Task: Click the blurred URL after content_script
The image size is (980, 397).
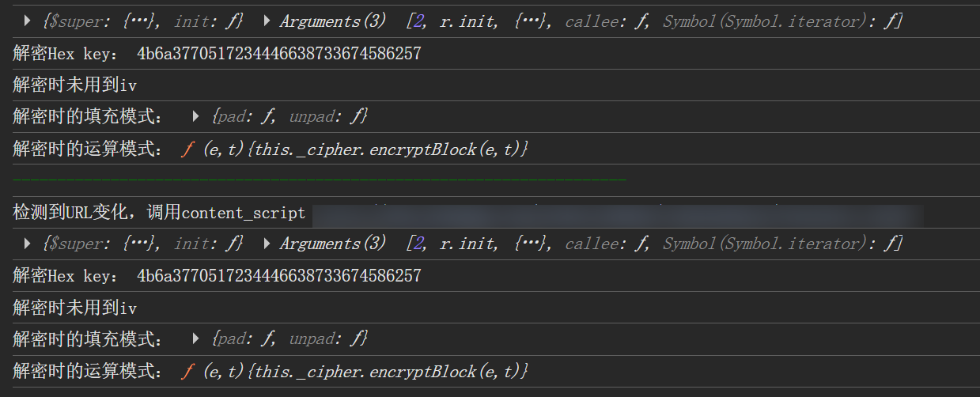Action: coord(617,214)
